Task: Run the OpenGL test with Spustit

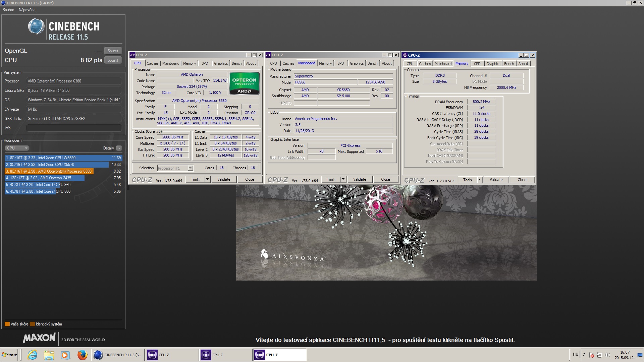Action: click(113, 51)
